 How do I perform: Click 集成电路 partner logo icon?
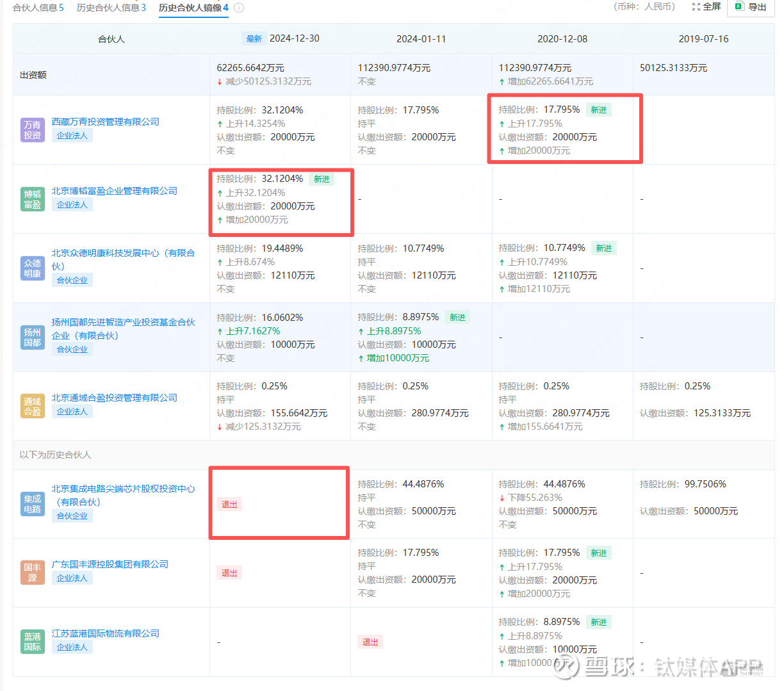click(33, 504)
